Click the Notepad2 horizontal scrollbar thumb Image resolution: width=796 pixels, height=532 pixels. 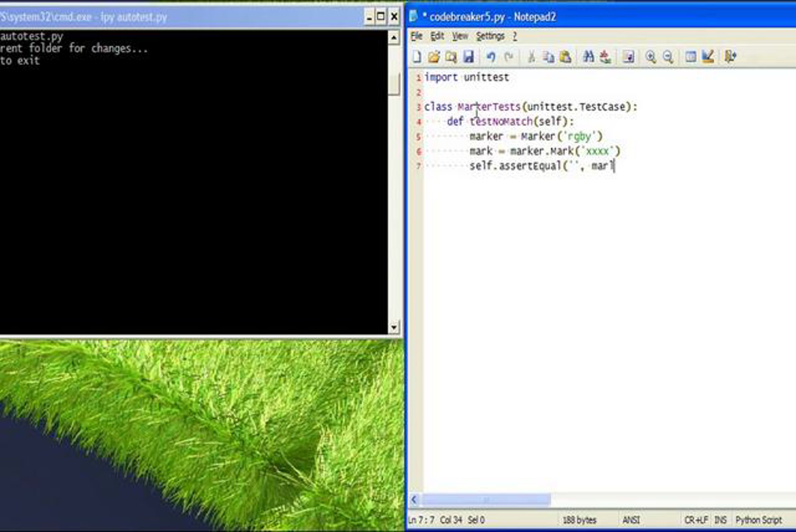[486, 500]
